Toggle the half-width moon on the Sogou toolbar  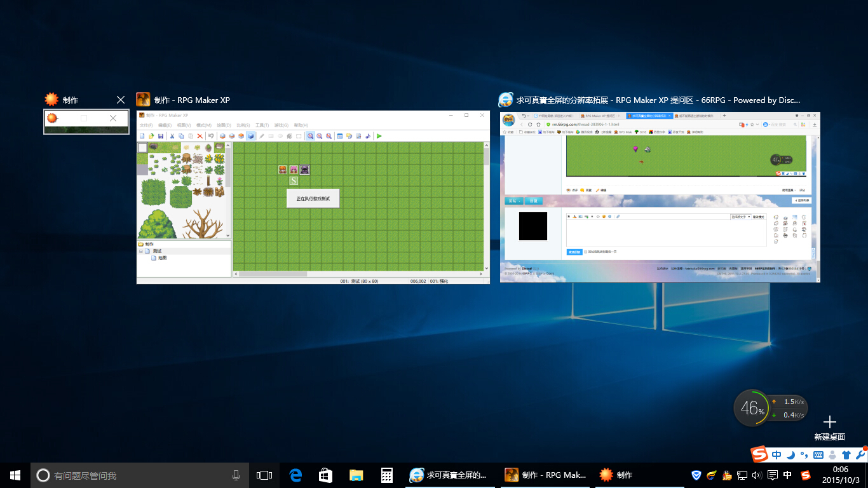[x=790, y=455]
